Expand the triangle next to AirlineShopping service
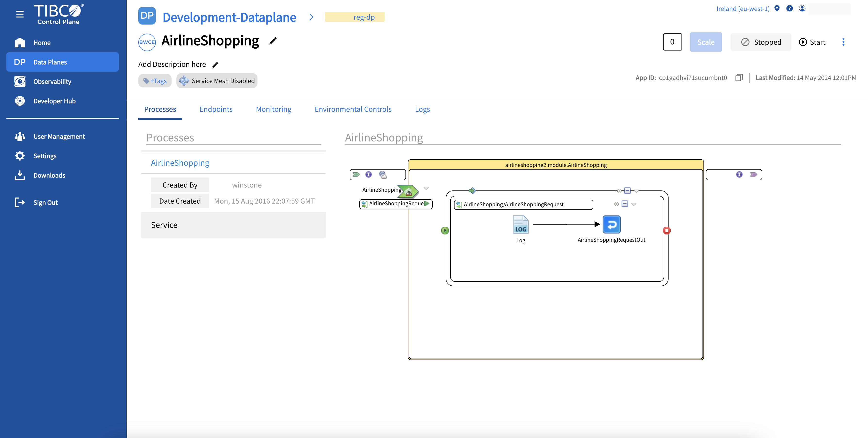 coord(426,188)
